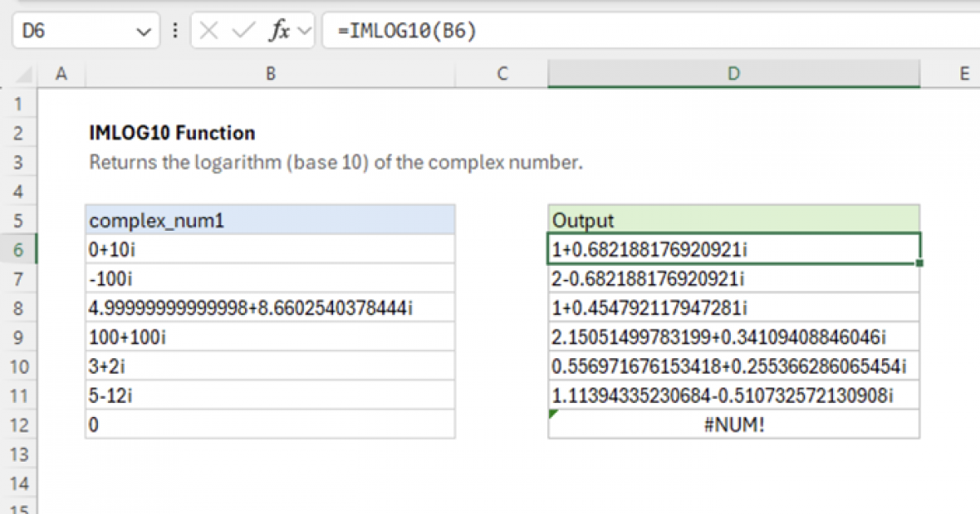Click the formula bar showing =IMLOG10(B6)
This screenshot has width=980, height=514.
pyautogui.click(x=645, y=32)
